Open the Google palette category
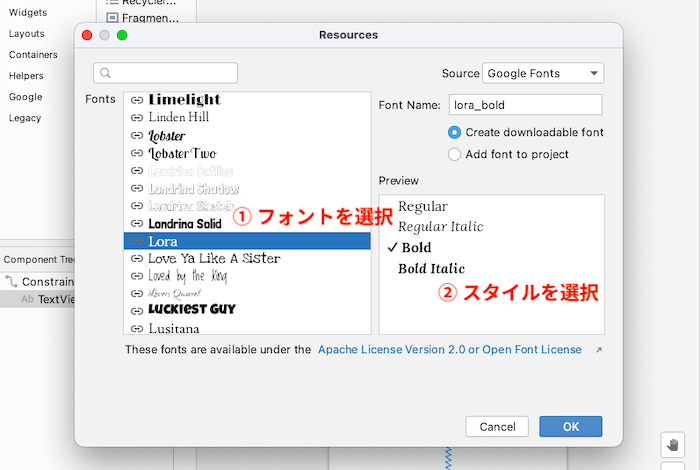 coord(25,96)
